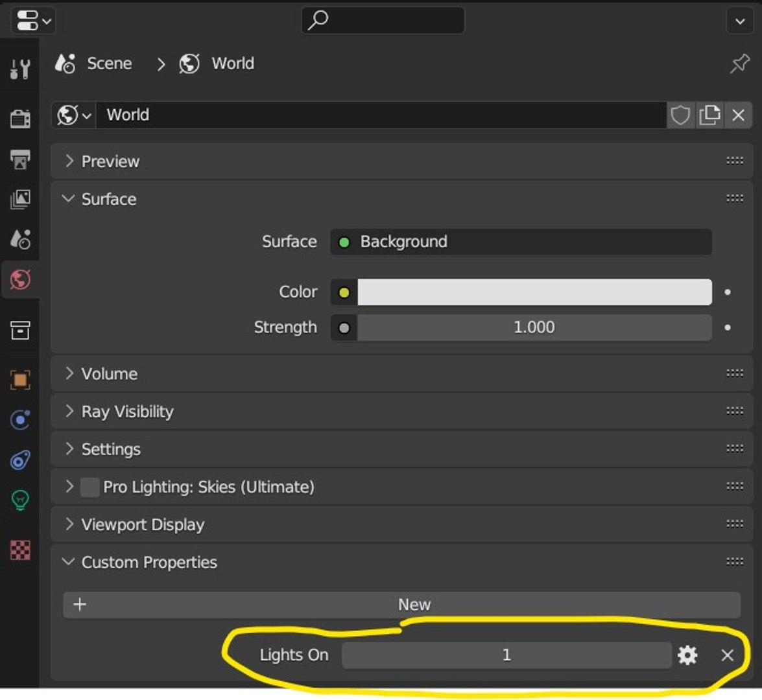Click the properties search field

click(x=383, y=21)
